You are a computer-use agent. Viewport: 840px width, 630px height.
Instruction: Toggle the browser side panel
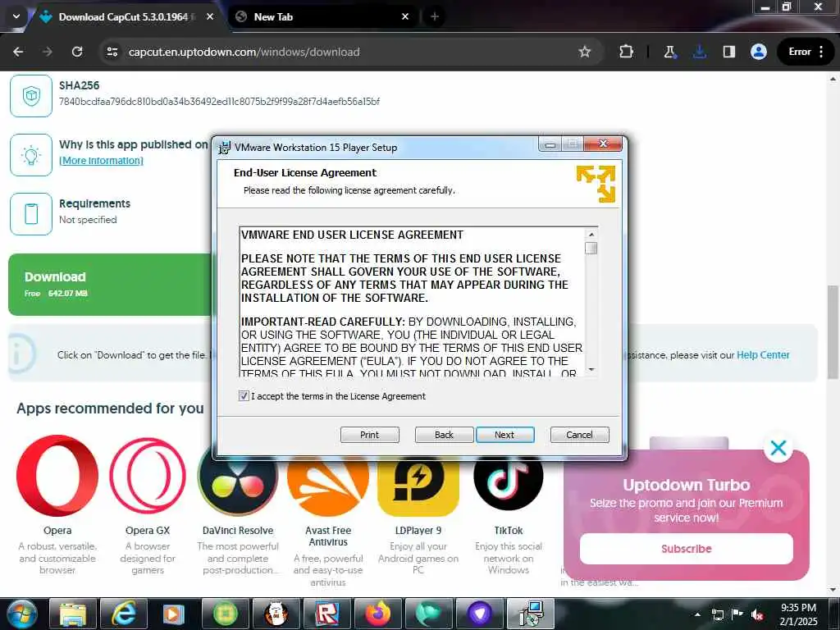tap(728, 52)
